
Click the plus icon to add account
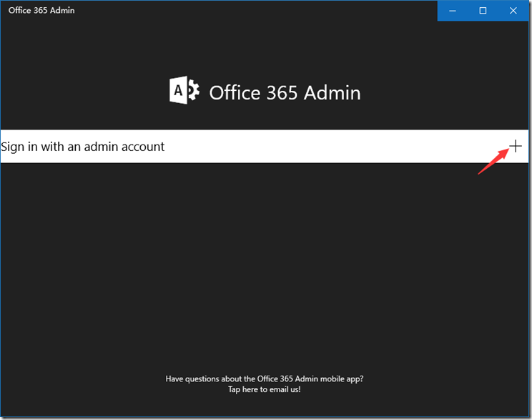[515, 147]
